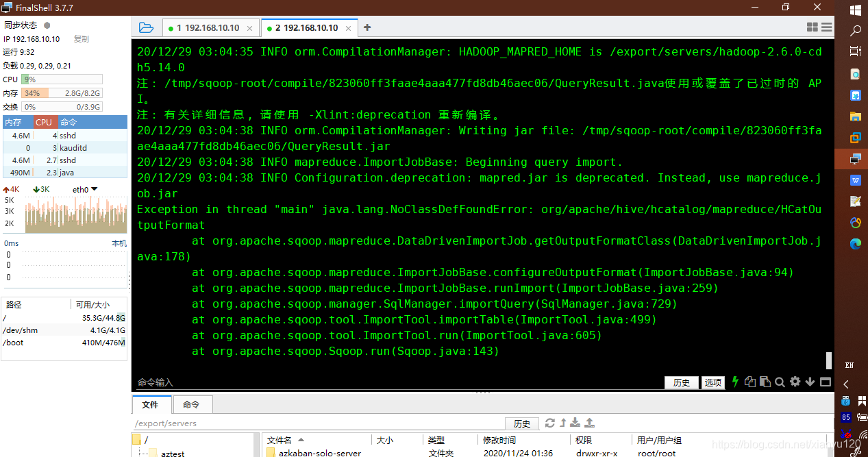The width and height of the screenshot is (868, 457).
Task: Open terminal 历史 command history button
Action: pyautogui.click(x=682, y=382)
